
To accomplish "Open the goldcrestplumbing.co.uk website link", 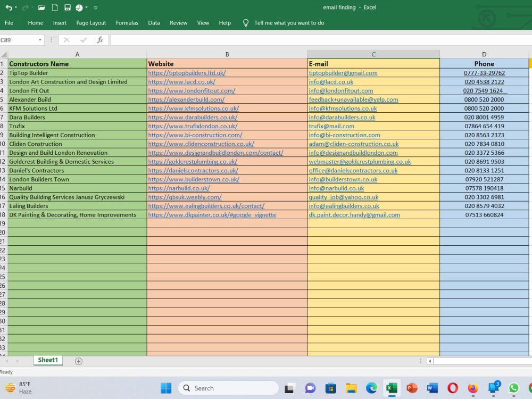I will tap(193, 162).
